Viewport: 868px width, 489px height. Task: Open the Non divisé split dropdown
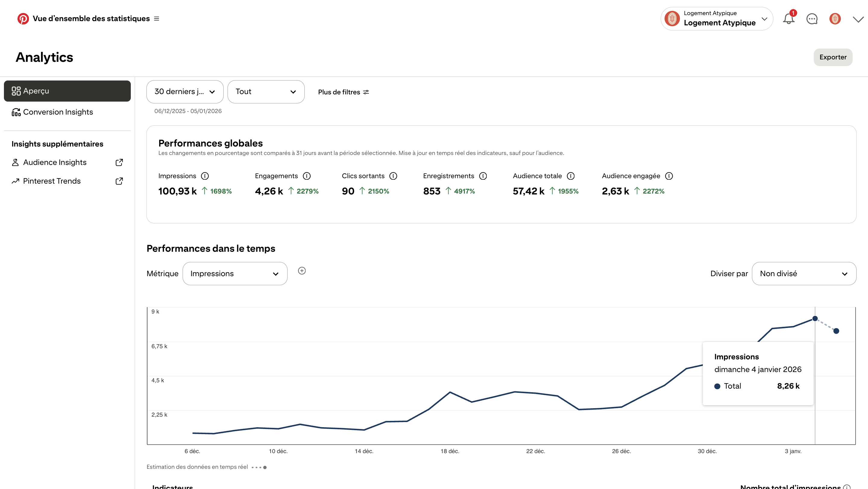(x=804, y=274)
